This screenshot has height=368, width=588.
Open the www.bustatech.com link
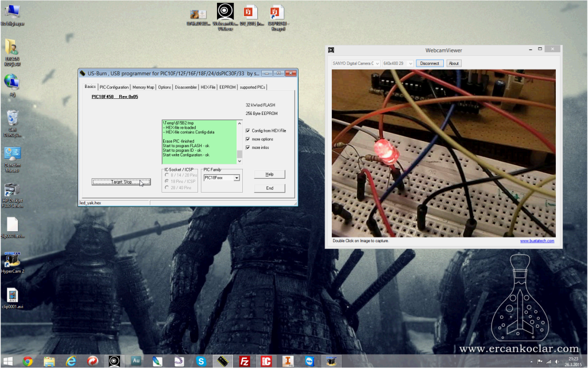pyautogui.click(x=537, y=241)
